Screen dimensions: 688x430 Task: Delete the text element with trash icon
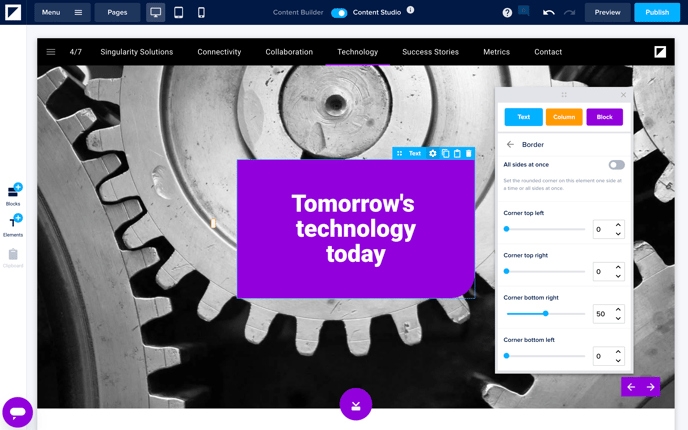click(469, 154)
